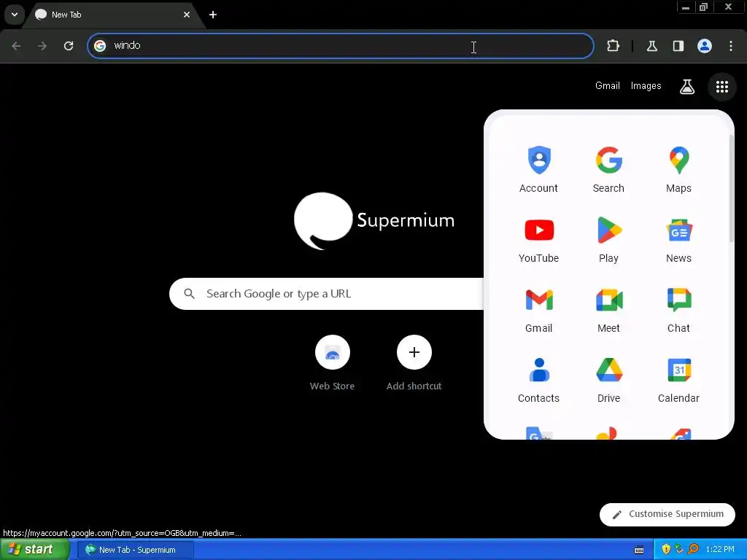
Task: Open the Google Account app
Action: click(539, 169)
